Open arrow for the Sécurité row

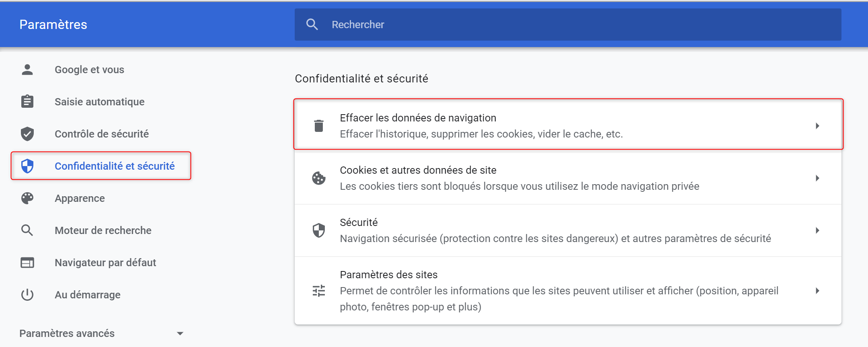point(817,230)
